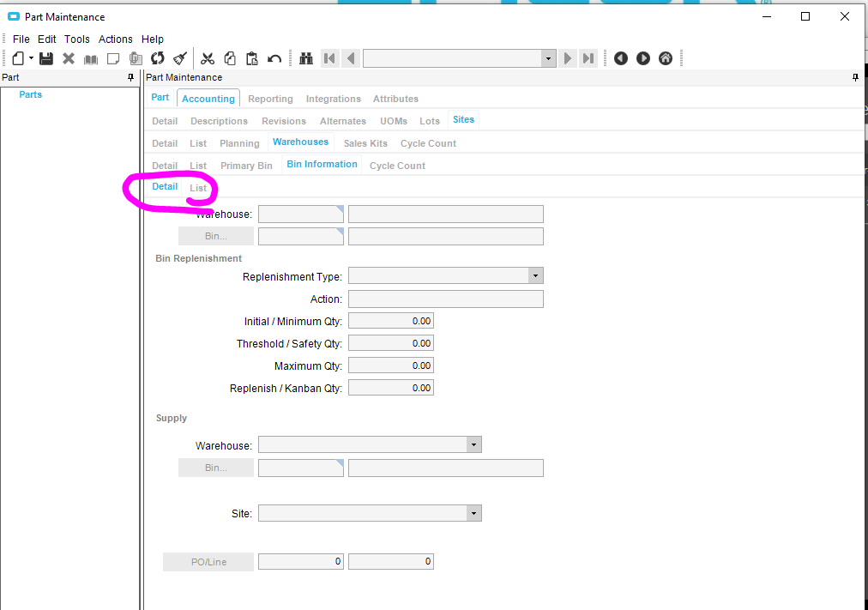Open the File menu

coord(21,39)
